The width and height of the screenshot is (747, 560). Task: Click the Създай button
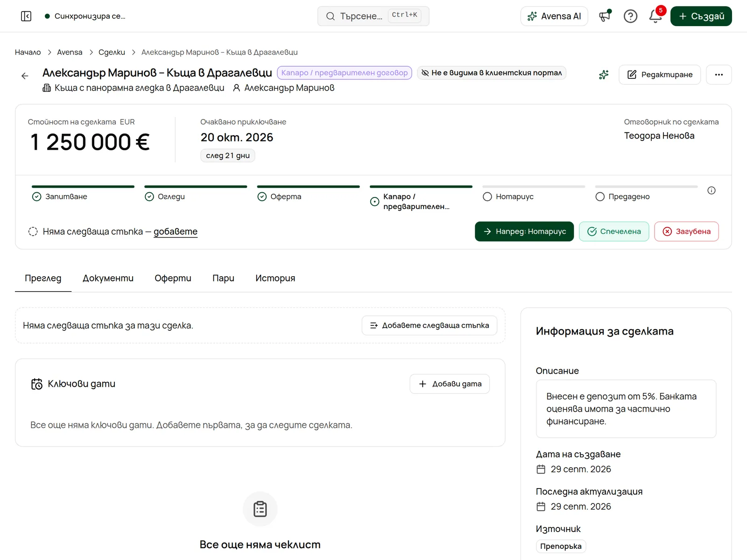(x=701, y=16)
